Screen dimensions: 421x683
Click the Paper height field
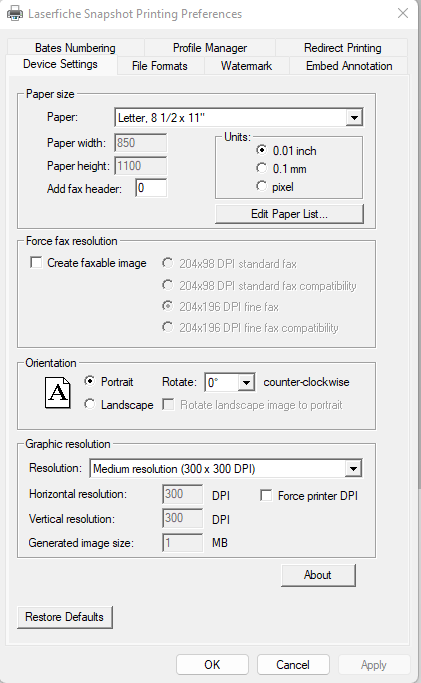141,166
